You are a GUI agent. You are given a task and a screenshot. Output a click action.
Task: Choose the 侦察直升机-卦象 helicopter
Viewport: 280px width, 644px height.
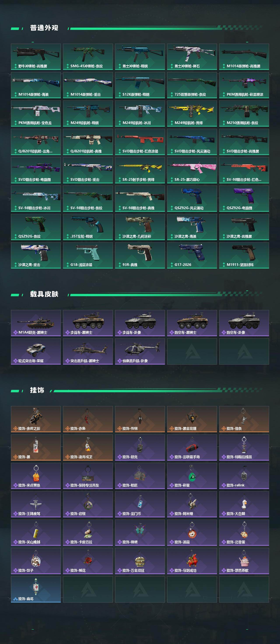coord(140,351)
